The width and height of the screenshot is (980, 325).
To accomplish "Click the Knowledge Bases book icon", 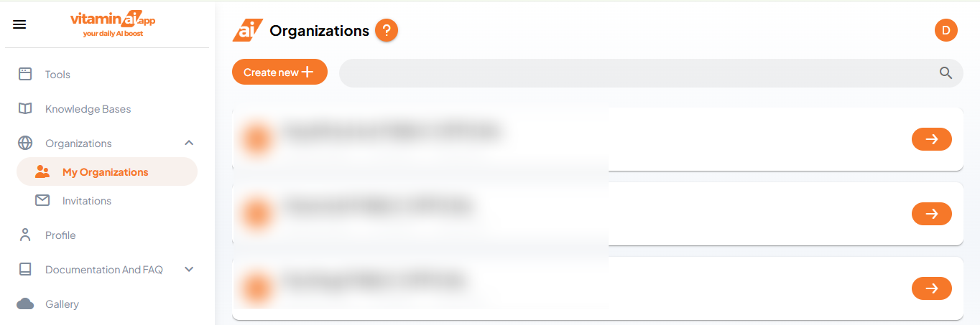I will tap(25, 108).
